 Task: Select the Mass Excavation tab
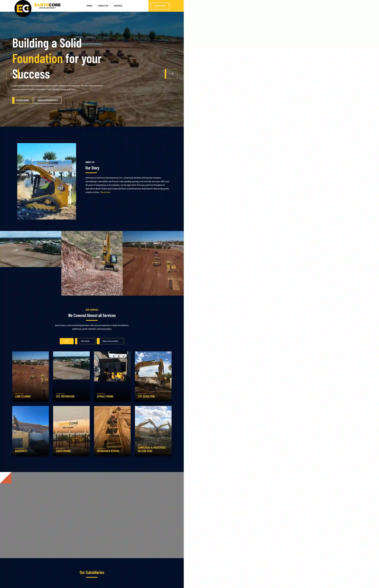110,341
